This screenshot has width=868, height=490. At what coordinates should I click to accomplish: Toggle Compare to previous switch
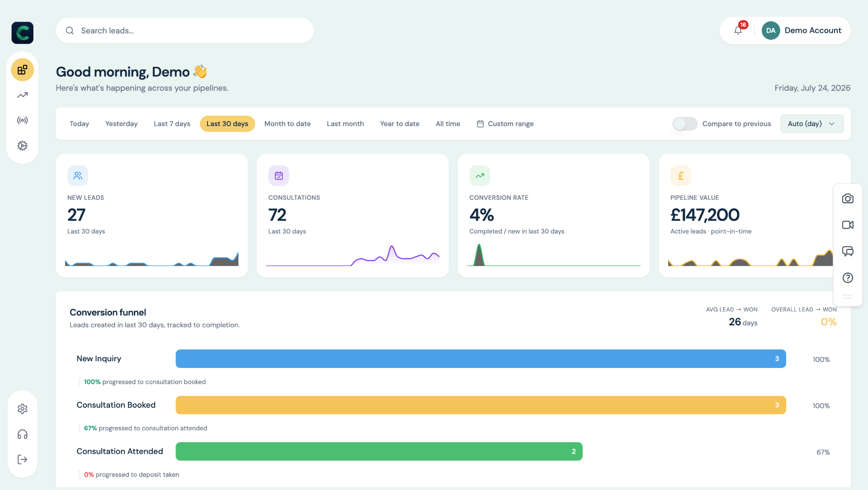(685, 123)
